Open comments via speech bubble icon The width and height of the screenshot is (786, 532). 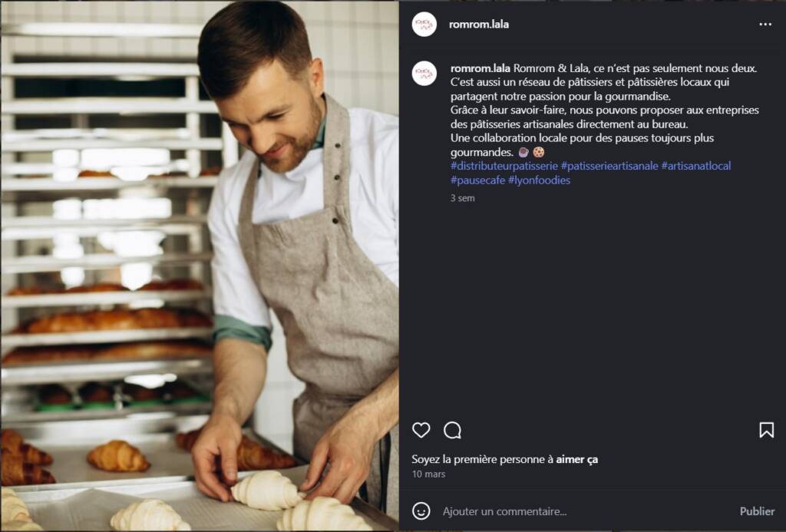452,430
